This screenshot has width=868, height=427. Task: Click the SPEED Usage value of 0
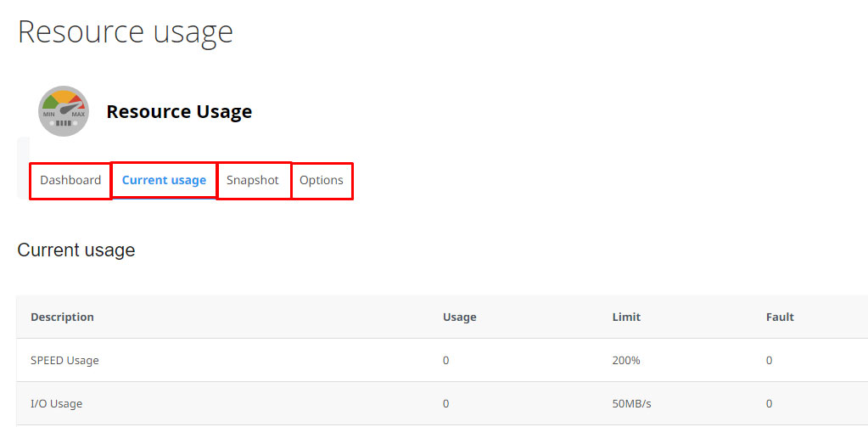(x=445, y=361)
